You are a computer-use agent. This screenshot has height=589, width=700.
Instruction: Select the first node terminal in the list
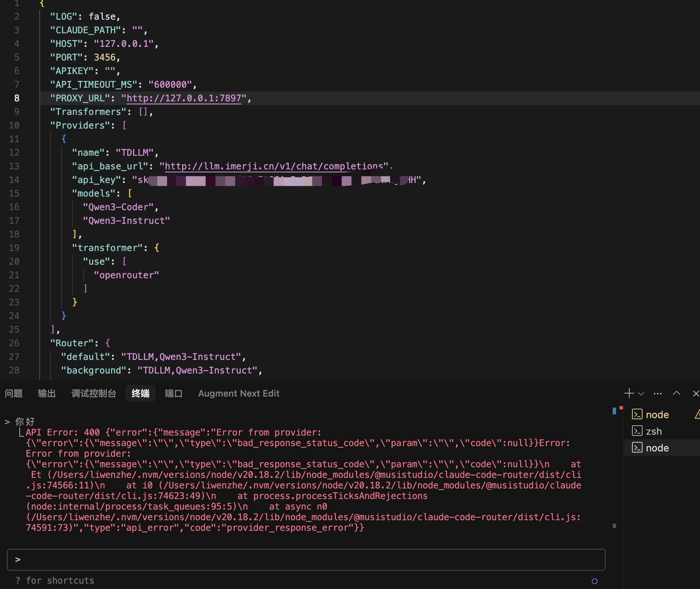657,415
